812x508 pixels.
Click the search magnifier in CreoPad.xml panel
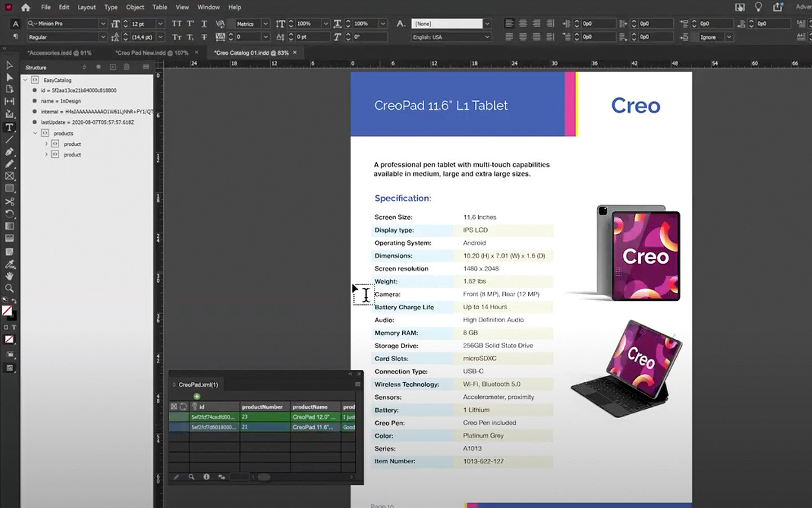click(x=191, y=477)
